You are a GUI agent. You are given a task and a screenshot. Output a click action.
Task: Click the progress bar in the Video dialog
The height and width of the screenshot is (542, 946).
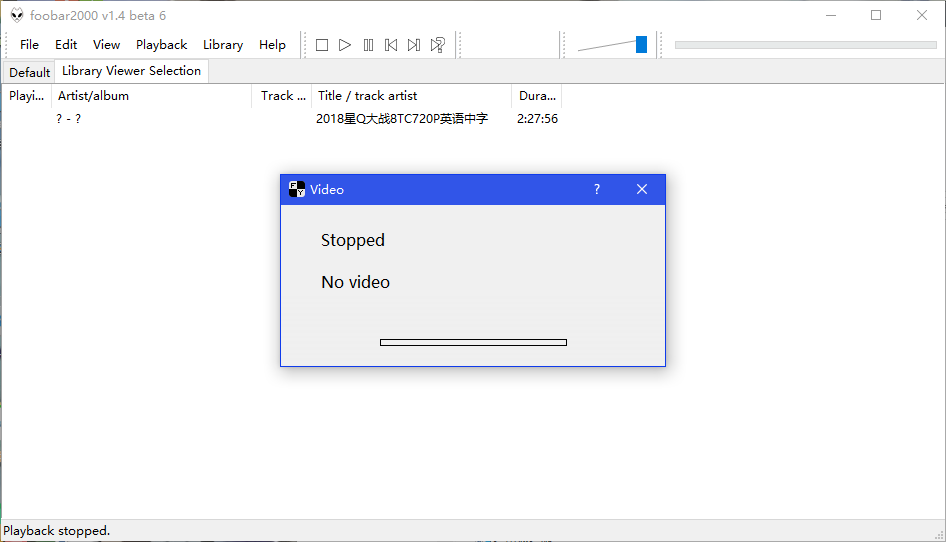coord(473,342)
